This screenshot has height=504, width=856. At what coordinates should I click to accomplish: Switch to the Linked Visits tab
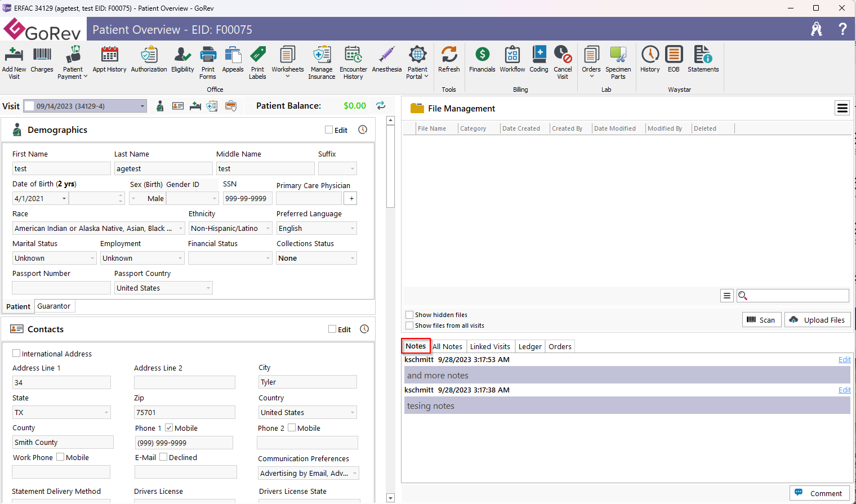coord(490,346)
